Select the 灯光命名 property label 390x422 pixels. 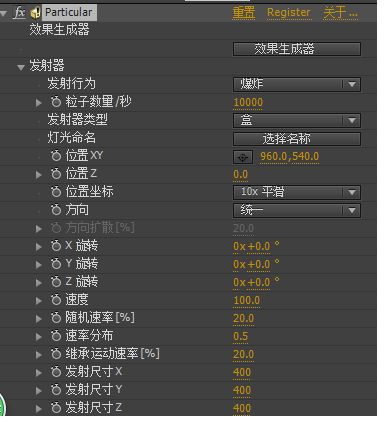(72, 137)
